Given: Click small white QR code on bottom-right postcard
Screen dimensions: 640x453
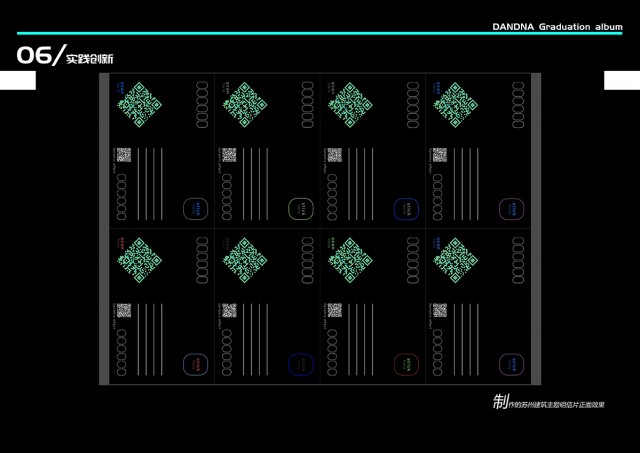Looking at the screenshot, I should pos(440,311).
